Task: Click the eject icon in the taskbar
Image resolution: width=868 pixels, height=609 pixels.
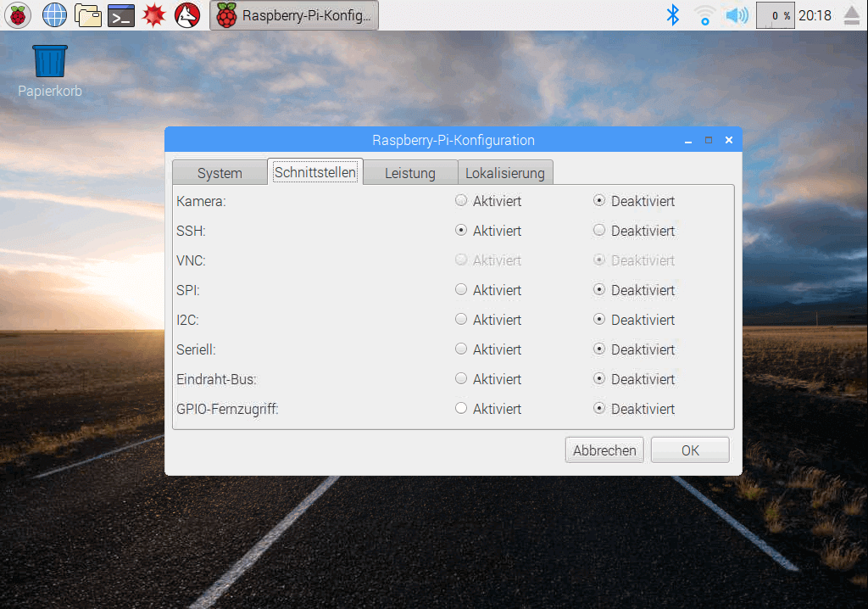Action: [x=851, y=14]
